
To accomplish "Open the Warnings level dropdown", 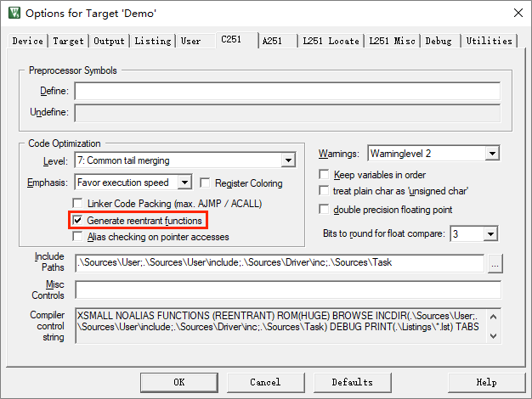I will click(x=491, y=154).
